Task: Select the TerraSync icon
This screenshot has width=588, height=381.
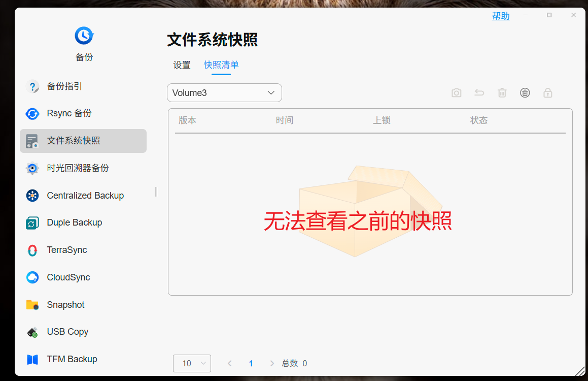Action: click(32, 250)
